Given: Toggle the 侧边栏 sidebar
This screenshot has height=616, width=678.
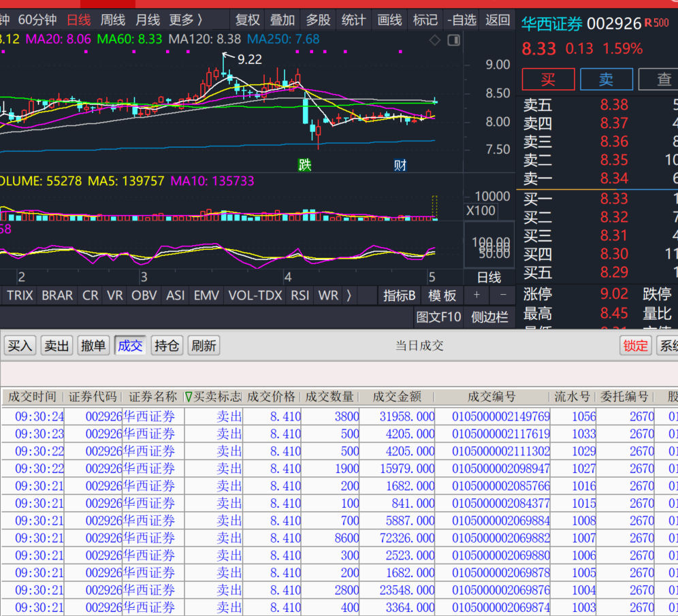Looking at the screenshot, I should point(489,317).
